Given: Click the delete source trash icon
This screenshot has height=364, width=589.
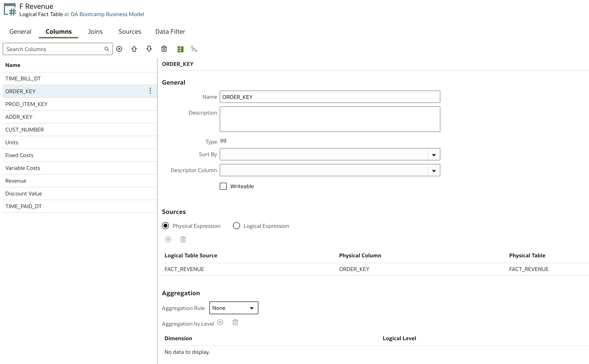Looking at the screenshot, I should point(183,239).
